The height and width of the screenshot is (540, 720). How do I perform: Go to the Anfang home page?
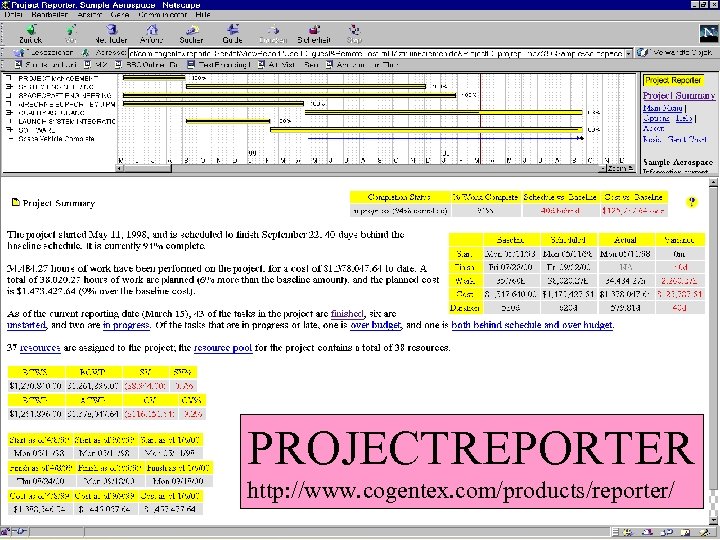(x=152, y=34)
